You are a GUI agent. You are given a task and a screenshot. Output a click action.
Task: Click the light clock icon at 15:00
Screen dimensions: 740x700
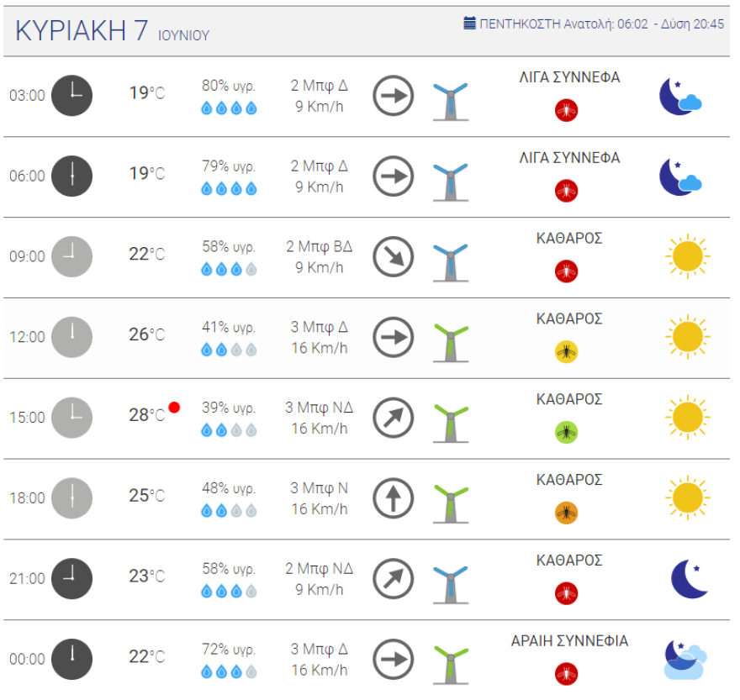[x=72, y=418]
